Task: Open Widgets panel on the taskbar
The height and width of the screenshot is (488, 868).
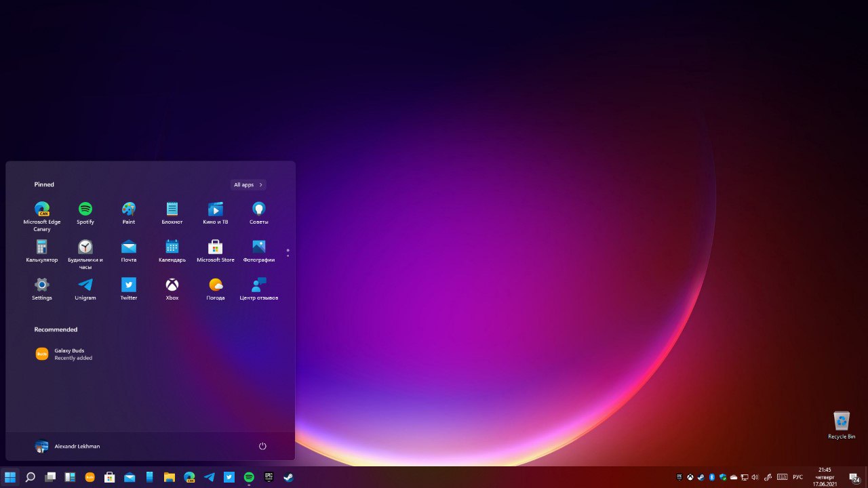Action: point(70,477)
